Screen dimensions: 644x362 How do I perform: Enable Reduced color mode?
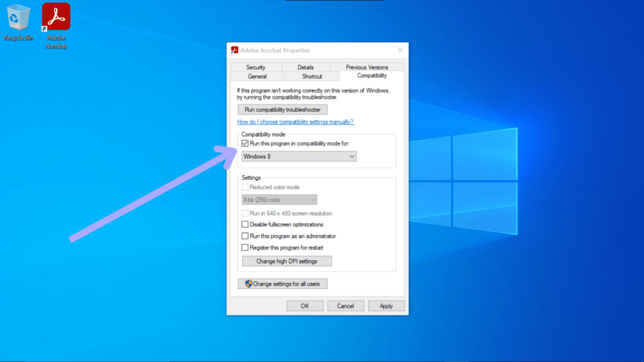[x=245, y=187]
